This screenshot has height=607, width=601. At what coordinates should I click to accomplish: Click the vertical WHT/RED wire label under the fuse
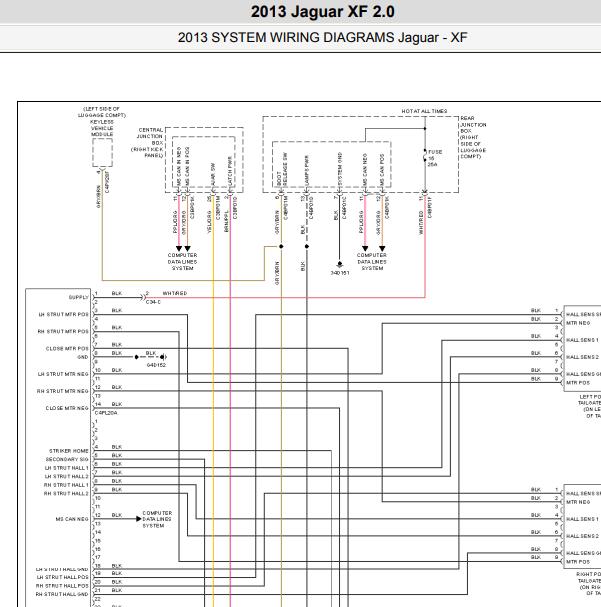tap(421, 222)
